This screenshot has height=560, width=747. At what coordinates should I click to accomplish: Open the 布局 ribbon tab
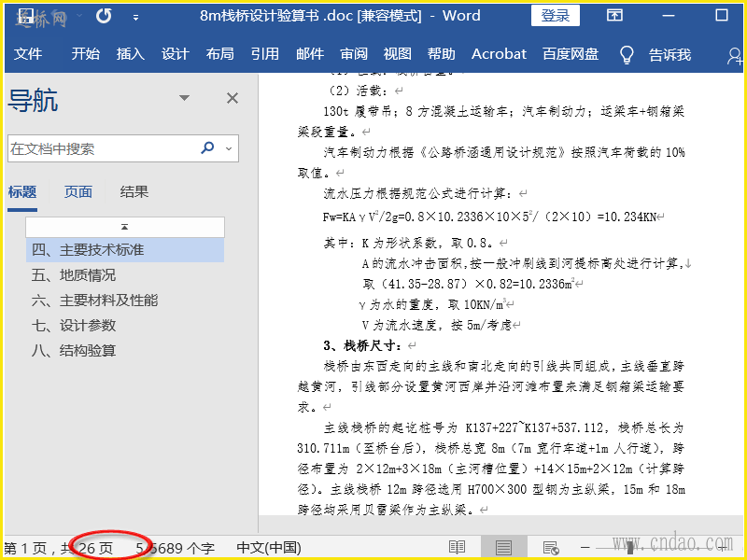219,54
